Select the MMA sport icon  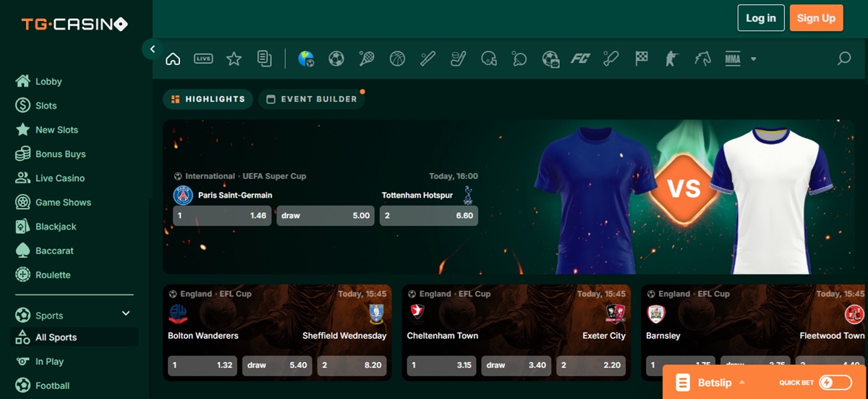pyautogui.click(x=733, y=59)
